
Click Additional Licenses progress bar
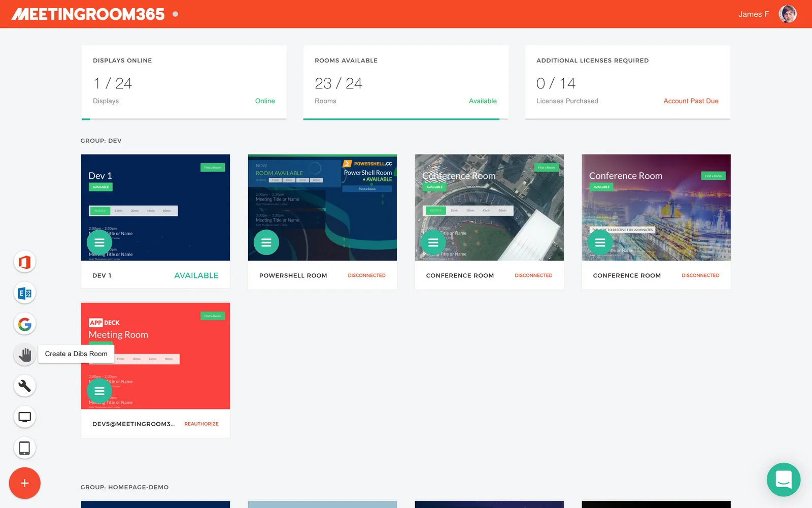pyautogui.click(x=628, y=119)
